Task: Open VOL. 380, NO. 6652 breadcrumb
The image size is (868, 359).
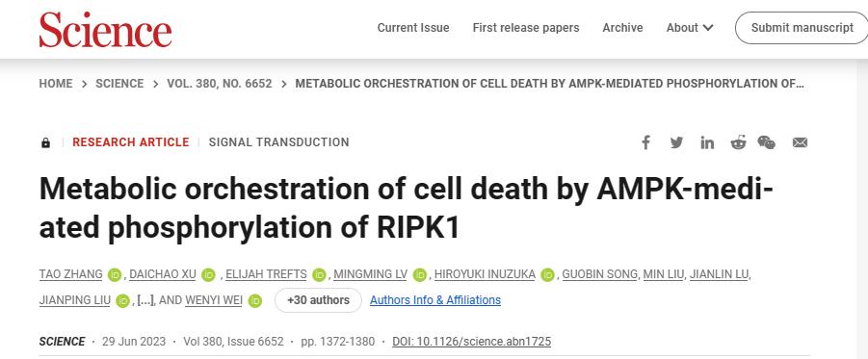Action: point(220,84)
